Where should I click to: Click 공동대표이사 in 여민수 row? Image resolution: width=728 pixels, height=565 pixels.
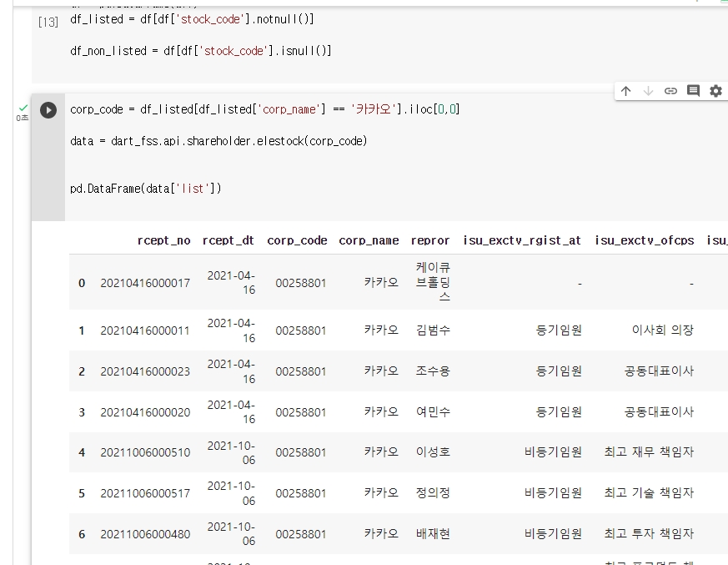(659, 412)
